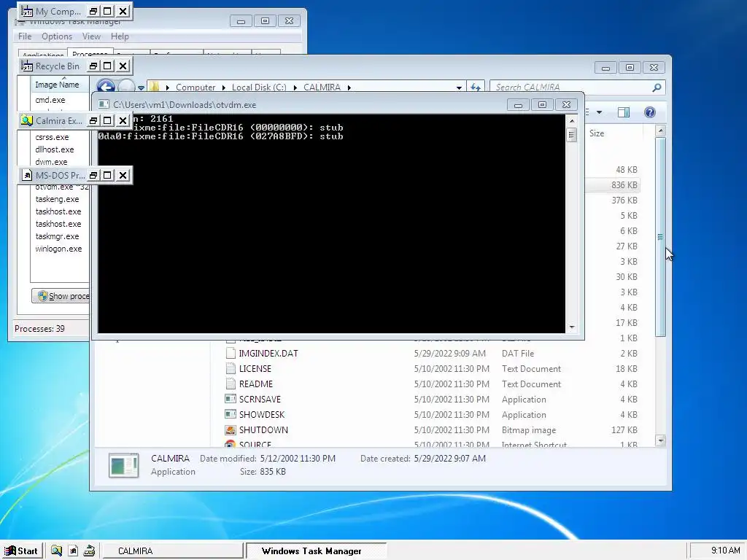747x560 pixels.
Task: Restore the My Computer mini-window
Action: pyautogui.click(x=93, y=11)
